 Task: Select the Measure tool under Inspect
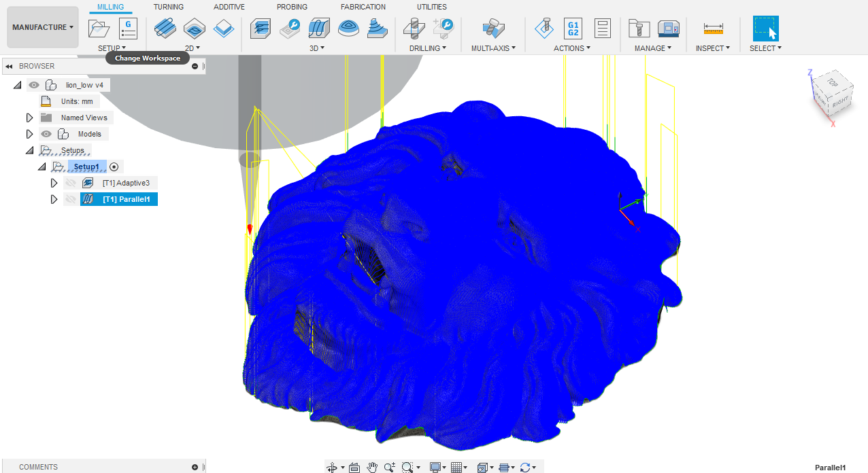tap(714, 29)
